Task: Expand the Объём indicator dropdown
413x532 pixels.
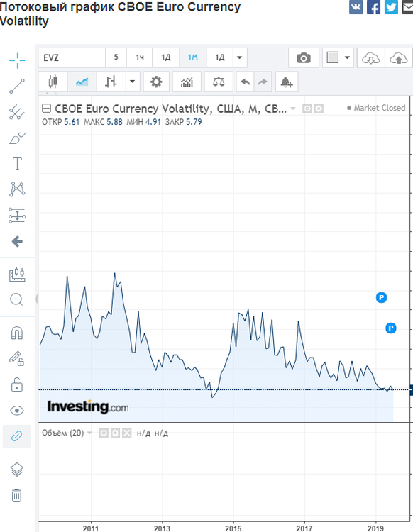Action: (x=89, y=433)
